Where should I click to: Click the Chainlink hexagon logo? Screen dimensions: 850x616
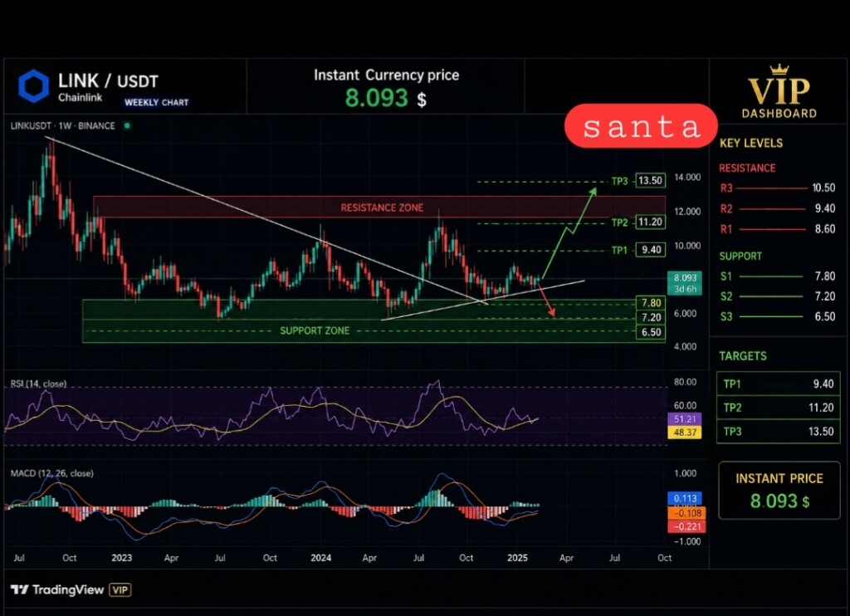point(33,86)
